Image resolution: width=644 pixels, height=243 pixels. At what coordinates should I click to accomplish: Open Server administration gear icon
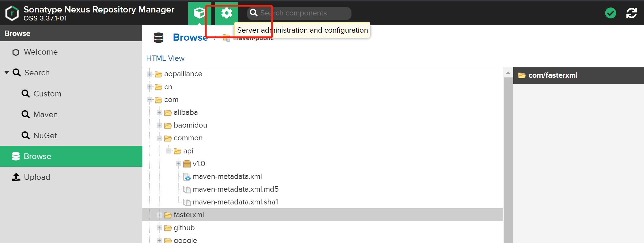tap(227, 13)
